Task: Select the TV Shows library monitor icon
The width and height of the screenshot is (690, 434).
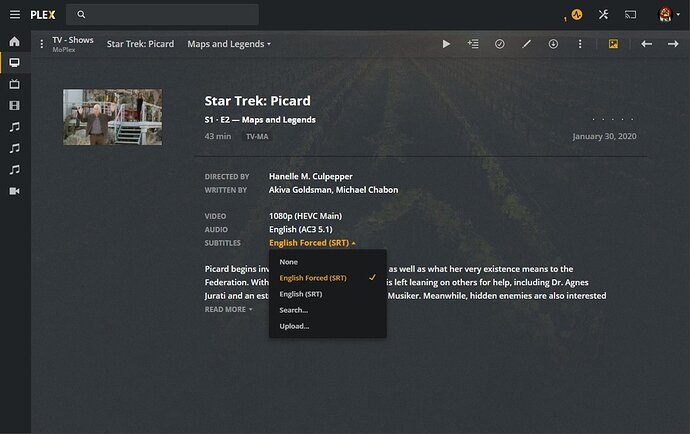Action: pyautogui.click(x=15, y=63)
